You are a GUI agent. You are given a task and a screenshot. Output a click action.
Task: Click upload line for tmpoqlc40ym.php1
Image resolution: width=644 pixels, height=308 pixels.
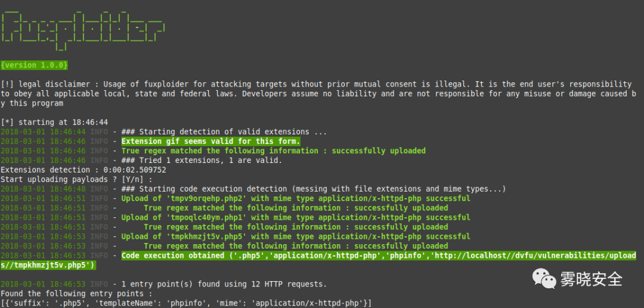click(x=236, y=217)
